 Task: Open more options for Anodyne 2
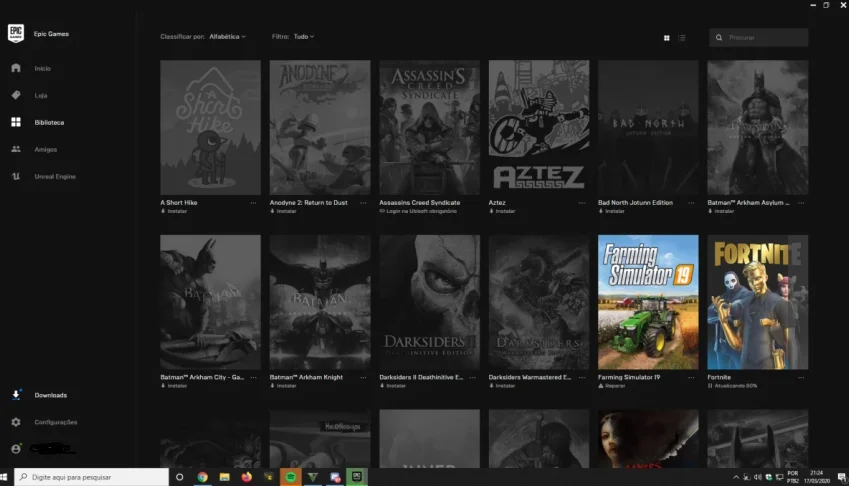pyautogui.click(x=363, y=203)
